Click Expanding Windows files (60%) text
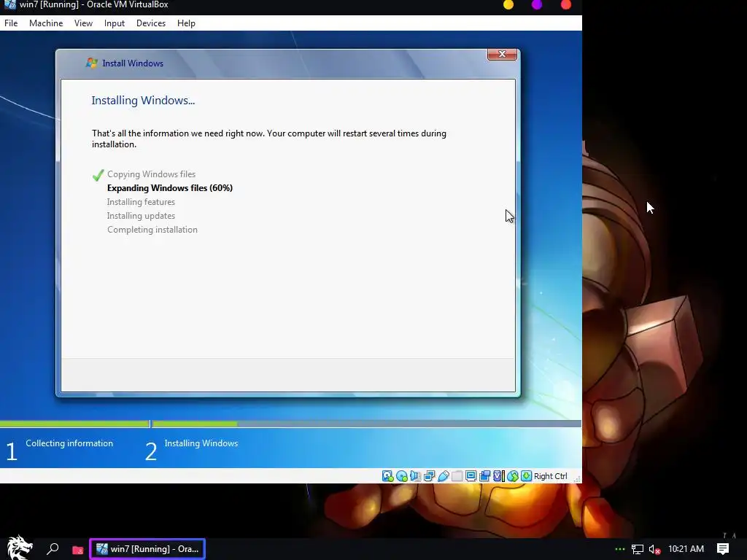 tap(170, 188)
